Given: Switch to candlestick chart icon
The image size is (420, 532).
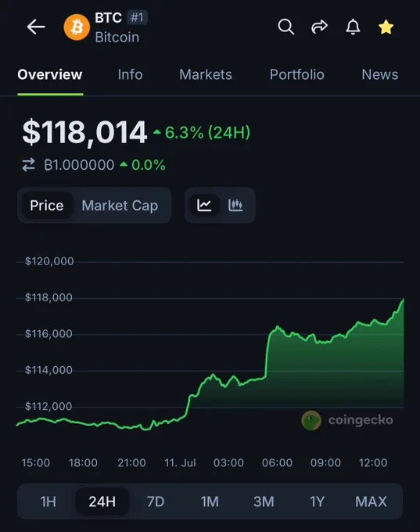Looking at the screenshot, I should pyautogui.click(x=235, y=205).
